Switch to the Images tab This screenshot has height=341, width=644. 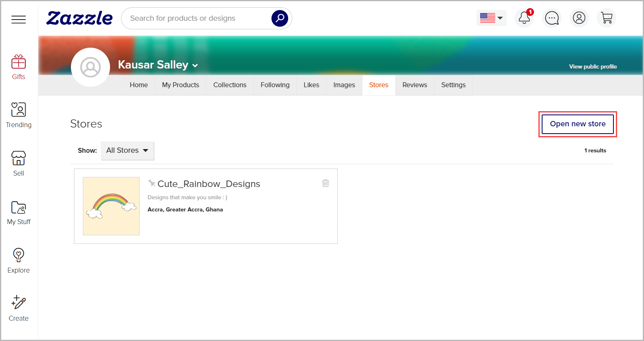point(344,85)
